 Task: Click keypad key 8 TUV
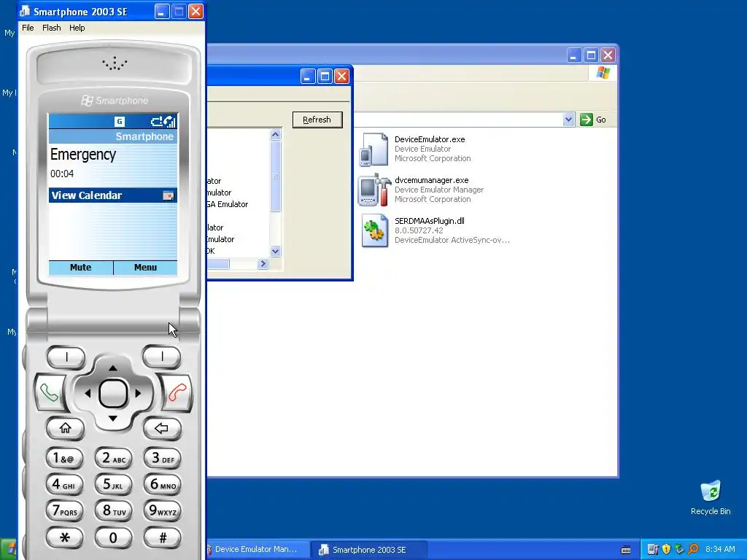click(x=113, y=510)
